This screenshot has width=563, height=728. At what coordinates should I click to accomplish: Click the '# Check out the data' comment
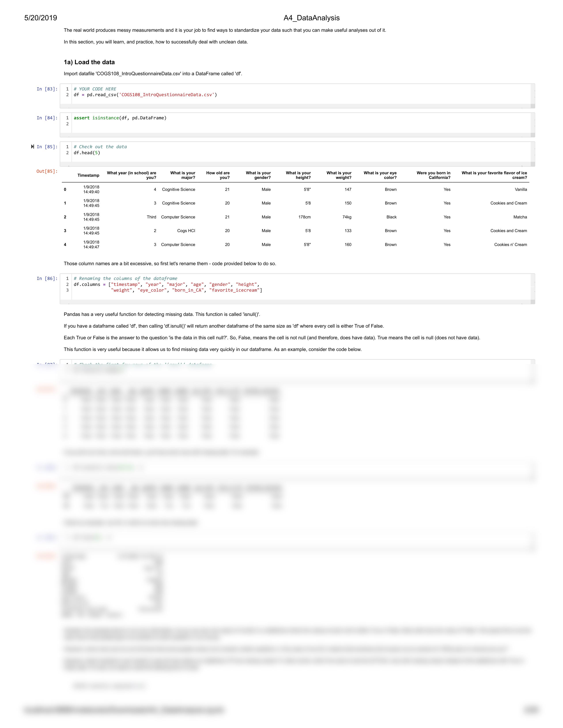(x=100, y=147)
